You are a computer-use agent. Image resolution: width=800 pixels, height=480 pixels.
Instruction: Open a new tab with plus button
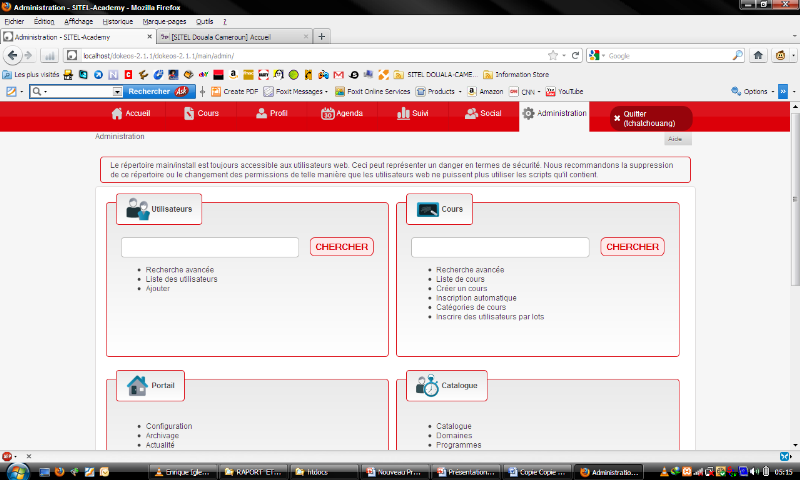tap(321, 37)
